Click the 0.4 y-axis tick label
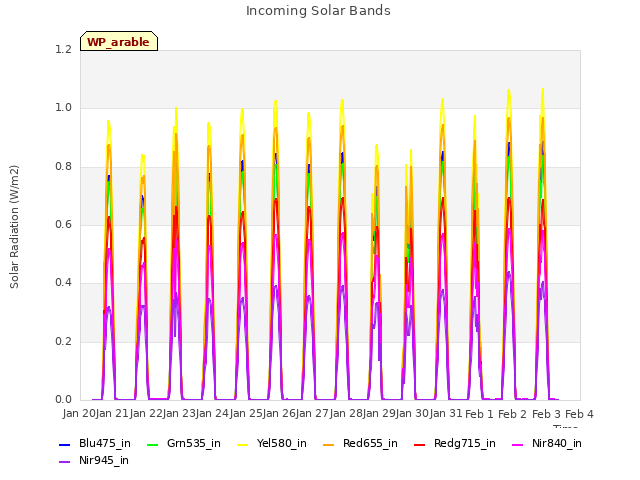Image resolution: width=640 pixels, height=480 pixels. coord(64,283)
